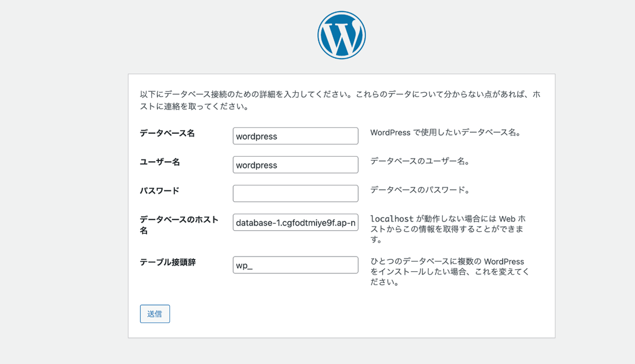Click the ユーザー名 label

tap(160, 162)
